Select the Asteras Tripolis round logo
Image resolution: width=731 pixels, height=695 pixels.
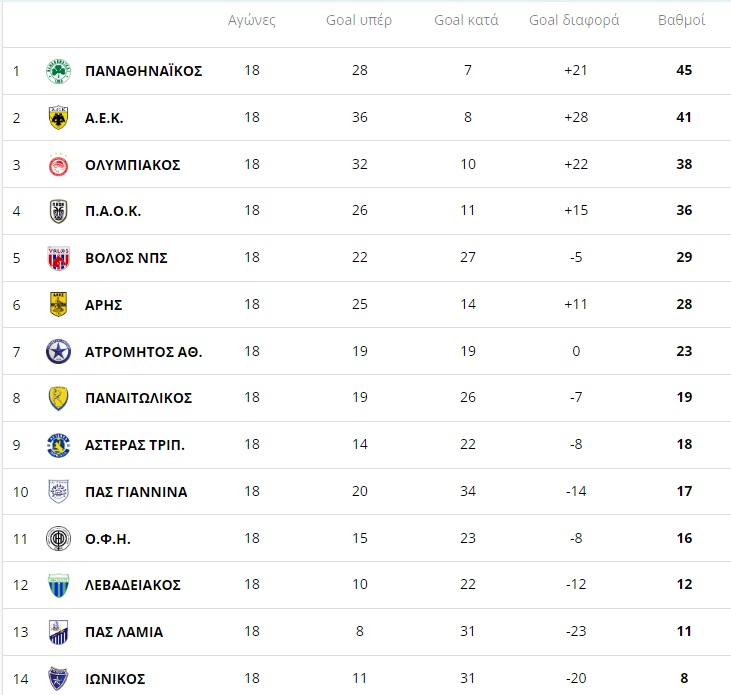click(x=58, y=445)
